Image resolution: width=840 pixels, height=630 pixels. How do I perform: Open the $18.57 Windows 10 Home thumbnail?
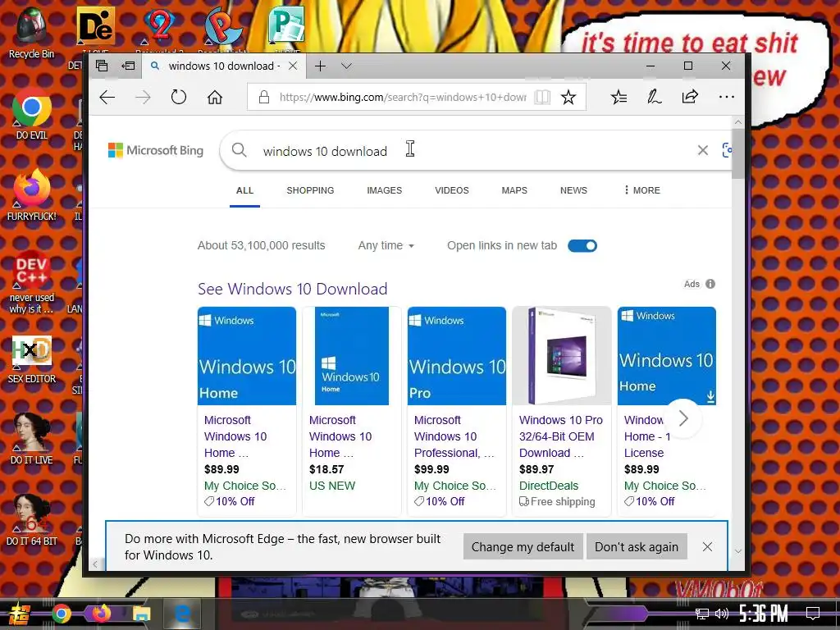click(351, 356)
